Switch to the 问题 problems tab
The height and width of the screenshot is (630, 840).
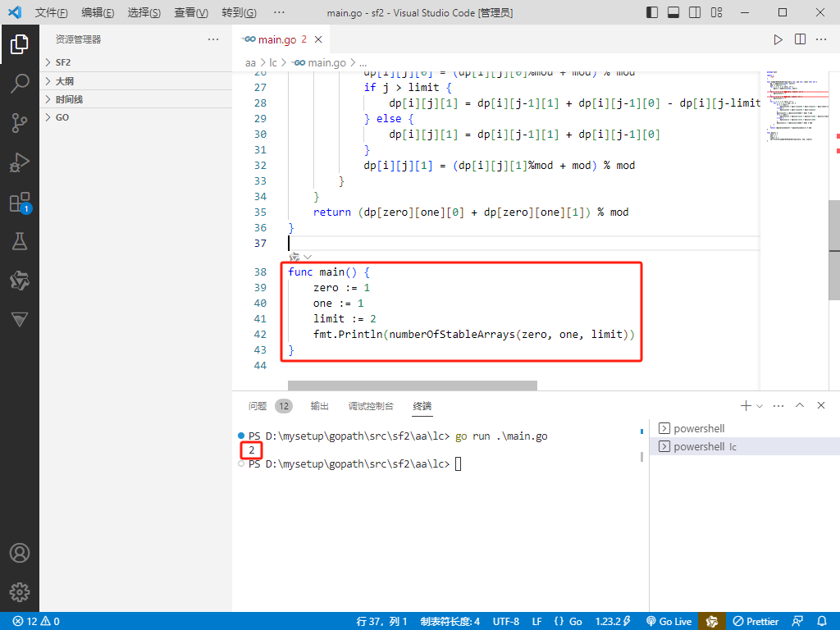click(x=270, y=406)
